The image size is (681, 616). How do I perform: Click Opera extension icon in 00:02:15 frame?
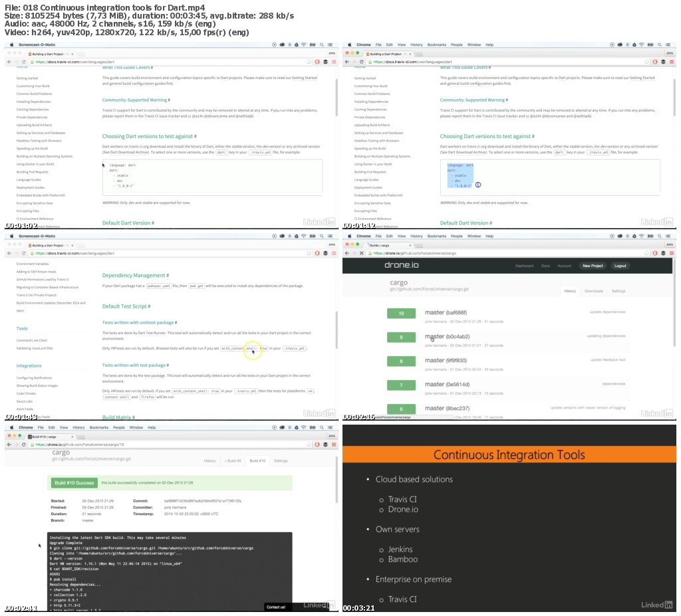click(655, 253)
